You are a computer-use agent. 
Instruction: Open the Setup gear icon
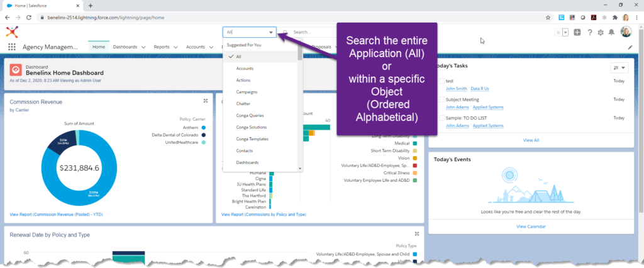tap(601, 33)
